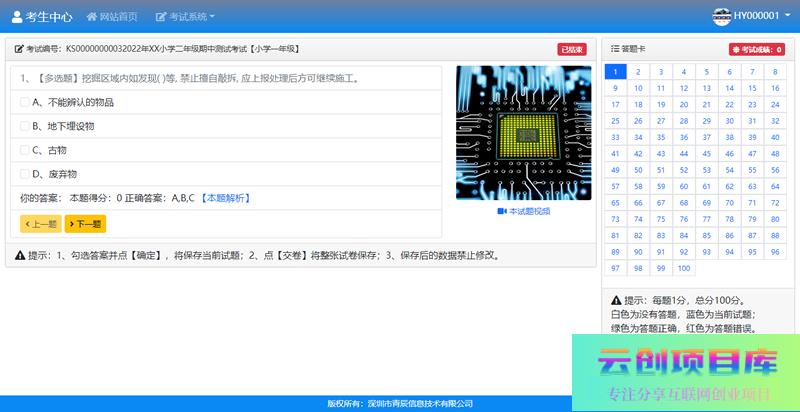Jump to question 49
800x412 pixels.
pos(615,170)
